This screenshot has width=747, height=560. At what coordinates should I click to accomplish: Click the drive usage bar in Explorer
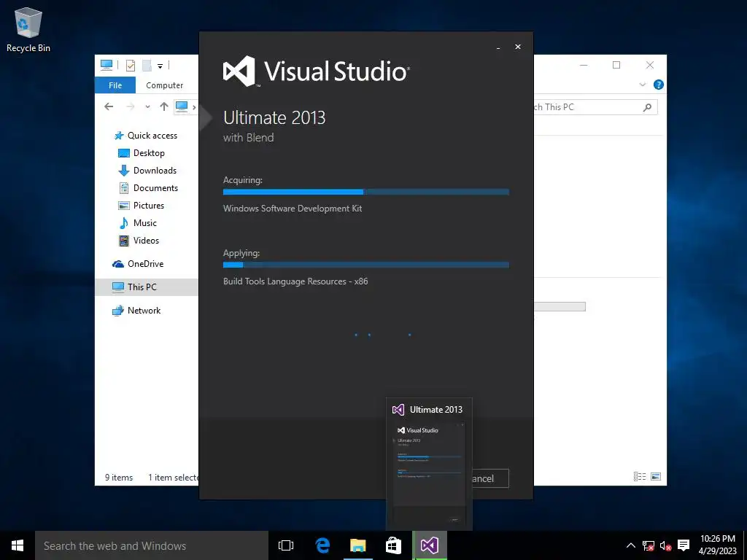coord(560,307)
